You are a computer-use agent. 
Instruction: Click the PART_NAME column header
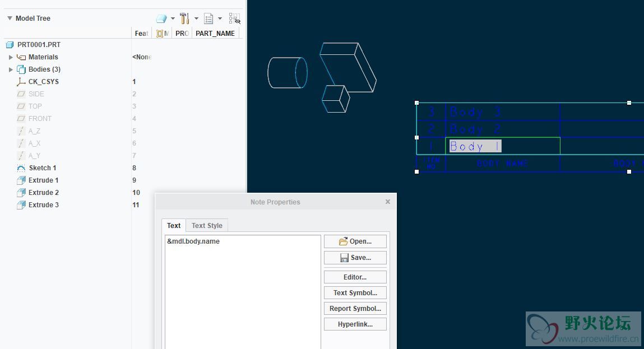[215, 33]
